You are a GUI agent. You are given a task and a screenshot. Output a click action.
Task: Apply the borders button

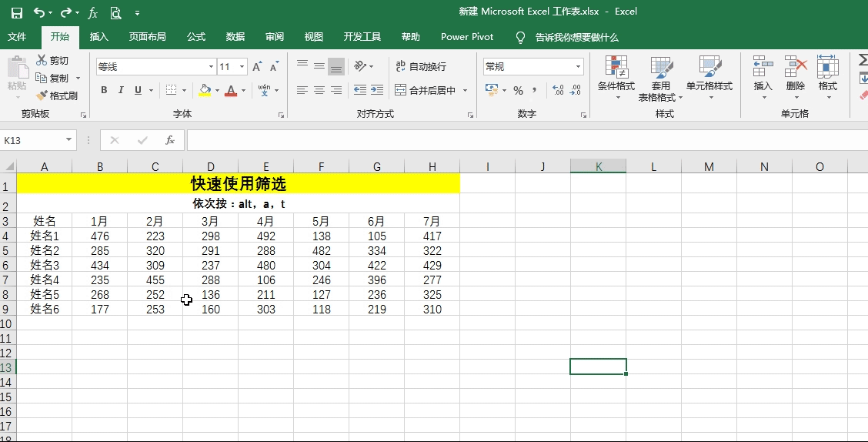click(x=171, y=90)
